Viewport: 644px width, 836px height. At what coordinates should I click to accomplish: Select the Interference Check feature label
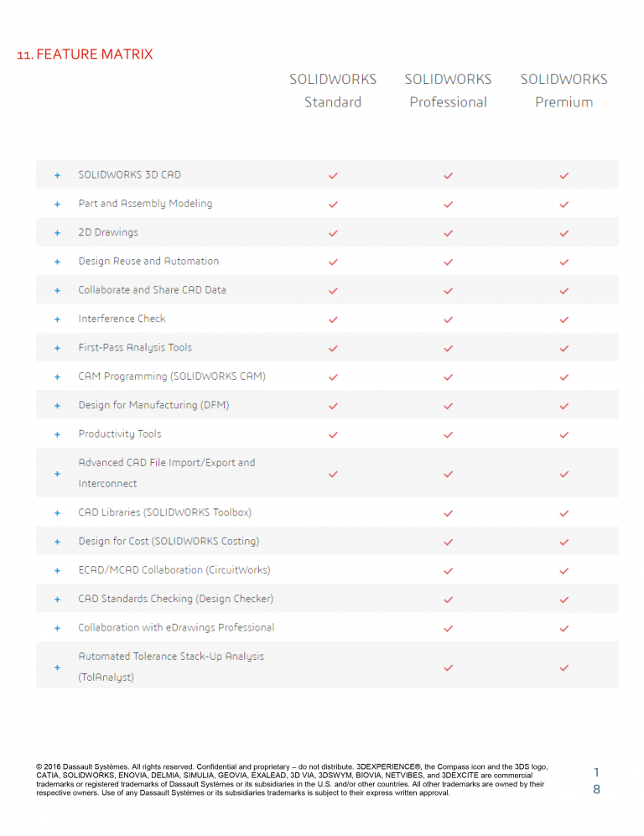click(x=122, y=319)
